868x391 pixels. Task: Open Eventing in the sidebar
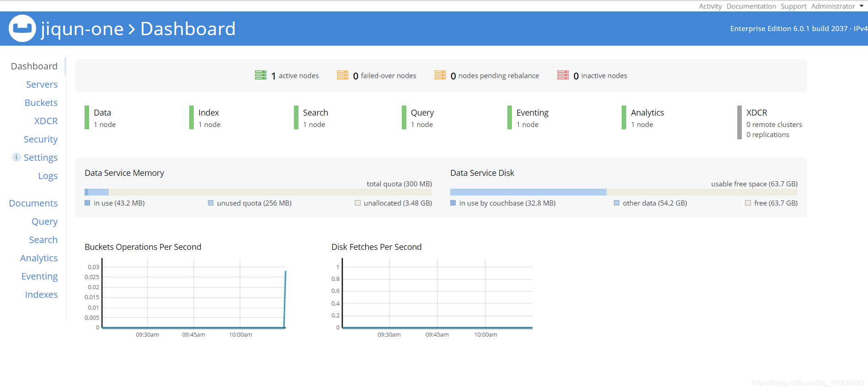coord(39,276)
